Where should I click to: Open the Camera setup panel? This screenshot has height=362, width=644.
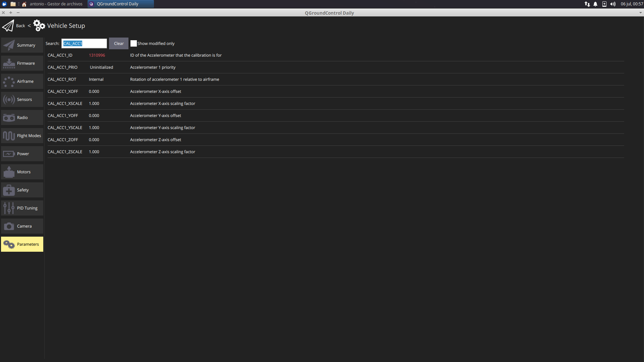(22, 226)
